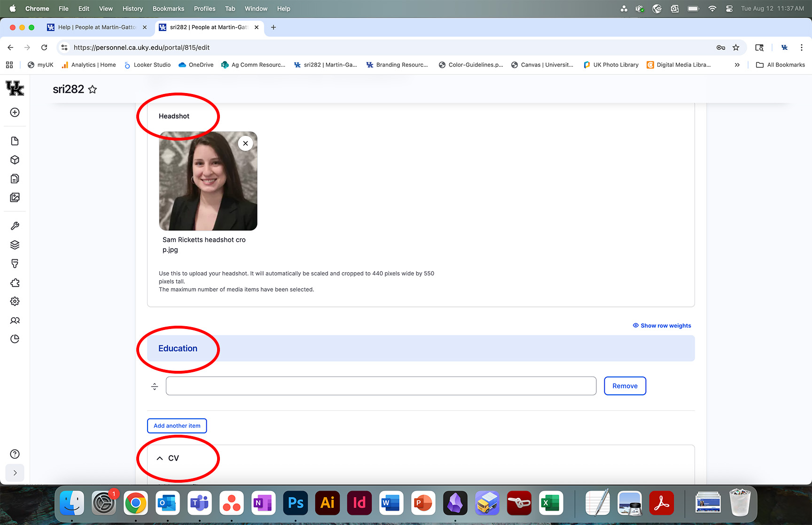Open the pie chart reports icon
This screenshot has width=812, height=525.
(15, 339)
